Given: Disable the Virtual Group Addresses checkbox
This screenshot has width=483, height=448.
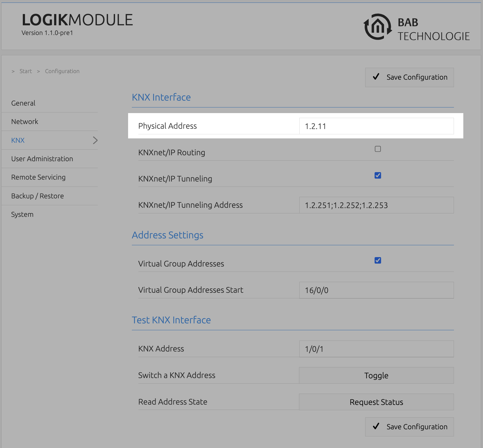Looking at the screenshot, I should click(x=378, y=260).
